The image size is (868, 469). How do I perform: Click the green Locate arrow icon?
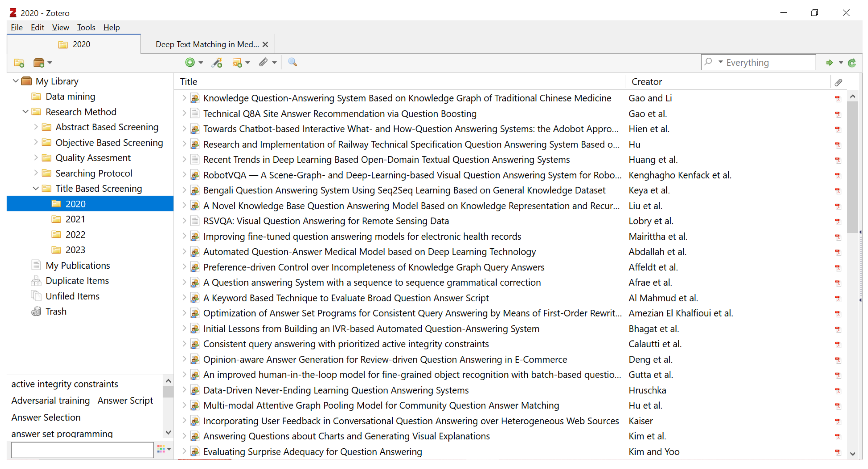click(830, 63)
